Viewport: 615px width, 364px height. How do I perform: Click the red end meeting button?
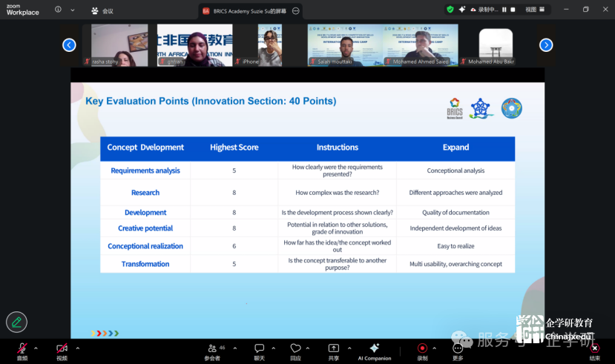(x=594, y=348)
